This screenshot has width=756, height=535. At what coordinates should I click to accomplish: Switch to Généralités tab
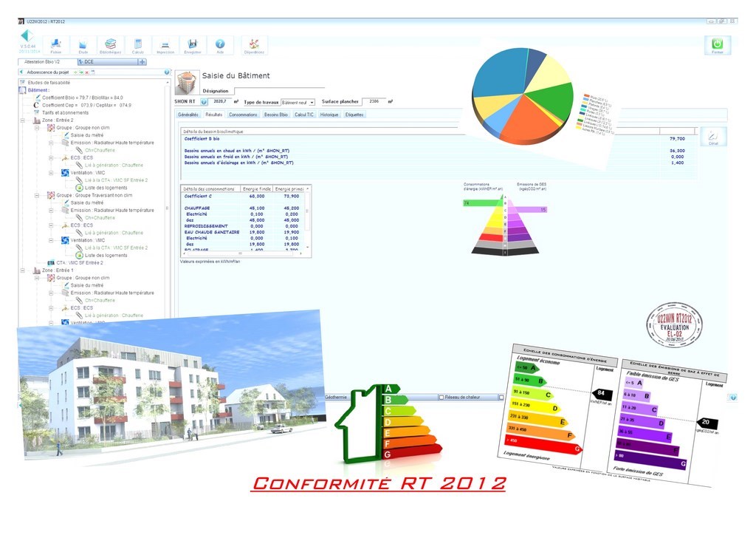188,115
